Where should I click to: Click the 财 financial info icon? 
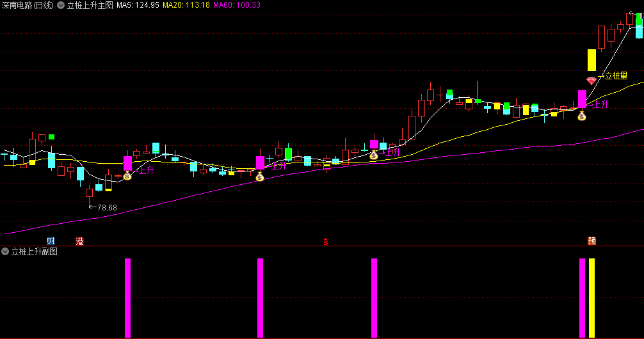(51, 241)
